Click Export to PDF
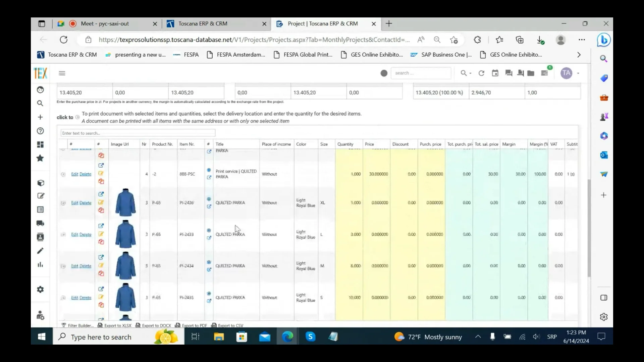The image size is (644, 362). [191, 325]
